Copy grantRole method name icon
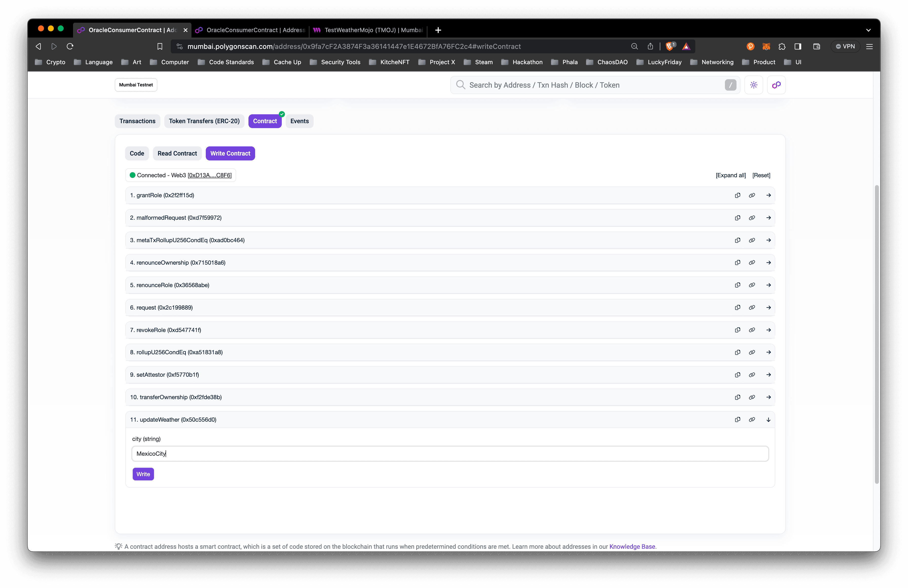 [x=738, y=195]
